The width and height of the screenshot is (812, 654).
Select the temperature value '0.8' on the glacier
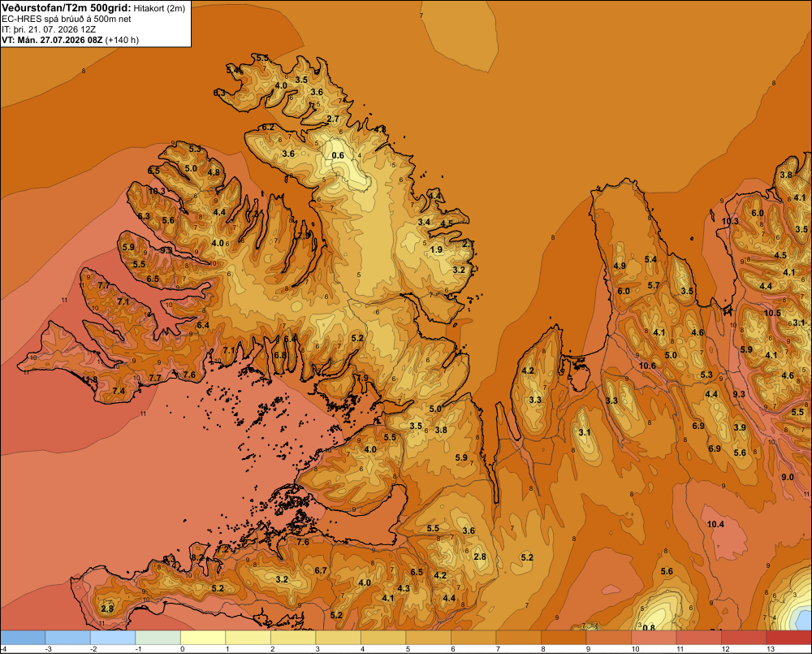point(649,628)
